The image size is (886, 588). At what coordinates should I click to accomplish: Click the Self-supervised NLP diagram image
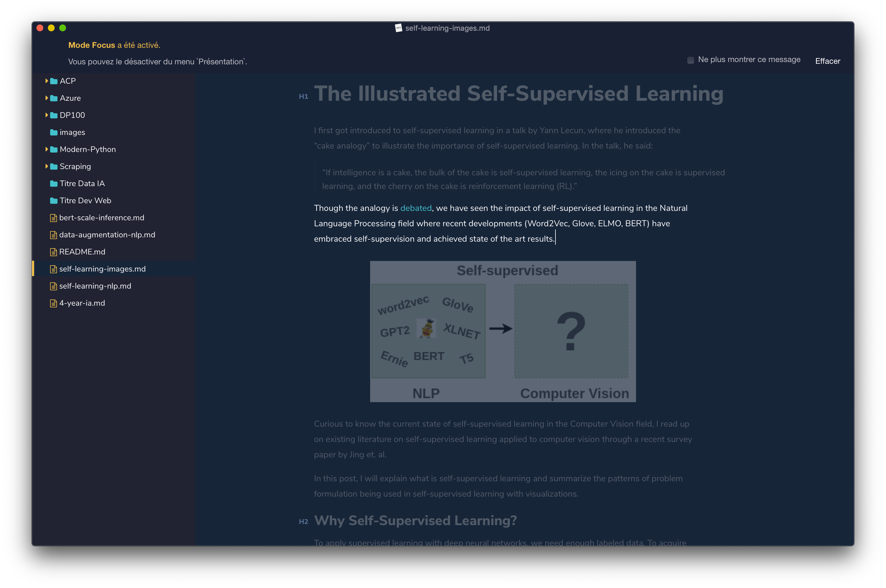click(503, 332)
